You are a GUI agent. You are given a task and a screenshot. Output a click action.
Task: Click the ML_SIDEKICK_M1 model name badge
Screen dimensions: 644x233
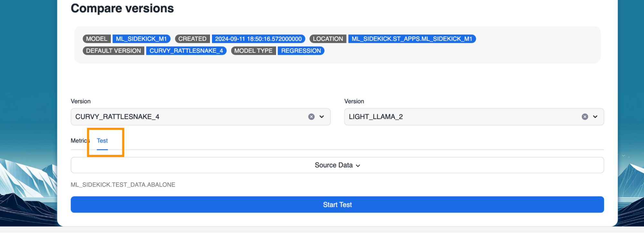tap(141, 39)
